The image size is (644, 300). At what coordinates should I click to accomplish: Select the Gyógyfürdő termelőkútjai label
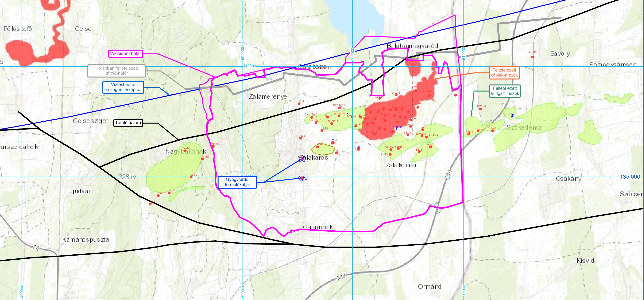(237, 182)
